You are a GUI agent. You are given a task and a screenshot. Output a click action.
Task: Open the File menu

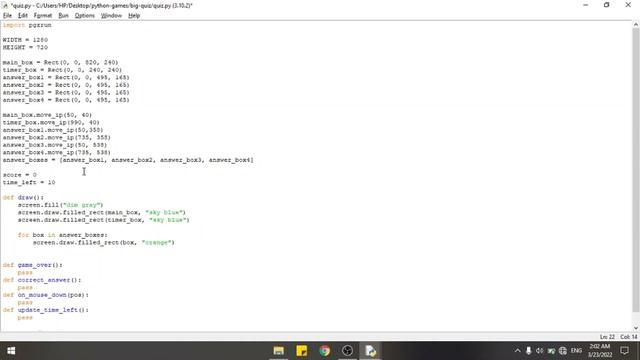[x=7, y=16]
